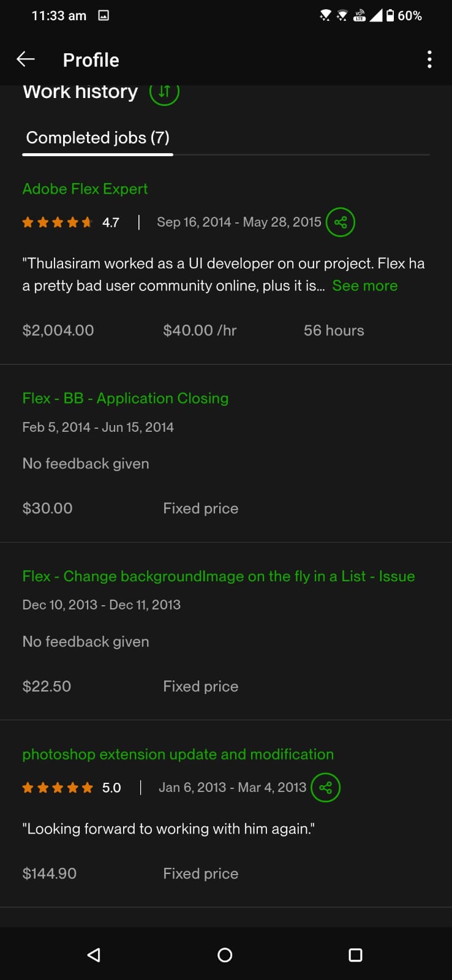Viewport: 452px width, 980px height.
Task: Tap "Looking forward to working" feedback
Action: pos(168,829)
